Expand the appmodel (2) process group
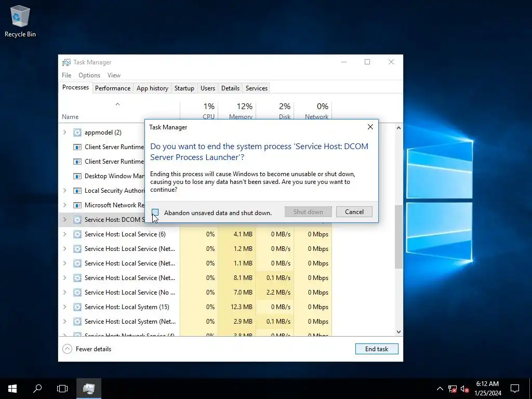Screen dimensions: 532x399 (x=65, y=132)
